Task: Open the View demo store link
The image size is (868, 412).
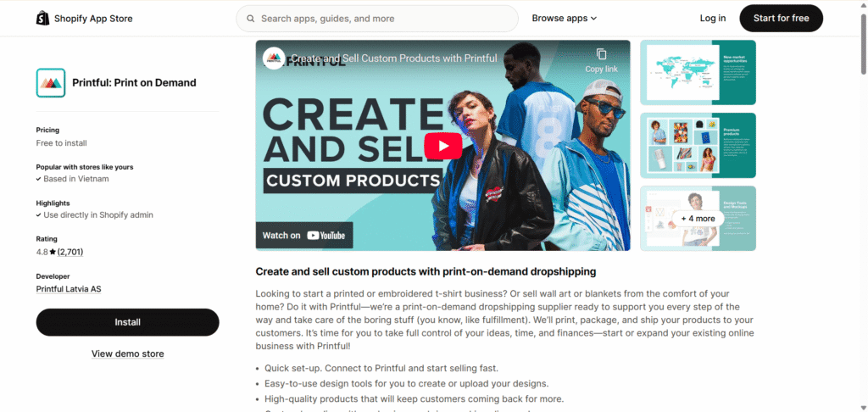Action: (x=127, y=354)
